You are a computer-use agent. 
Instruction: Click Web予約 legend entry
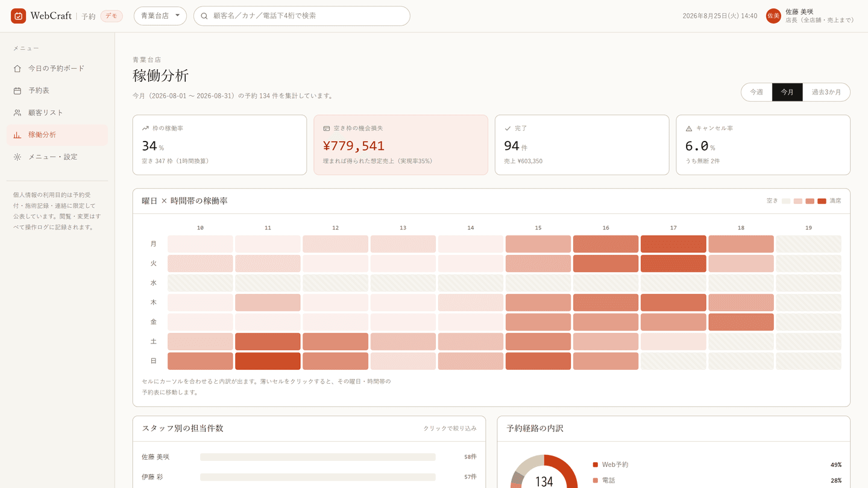point(717,465)
